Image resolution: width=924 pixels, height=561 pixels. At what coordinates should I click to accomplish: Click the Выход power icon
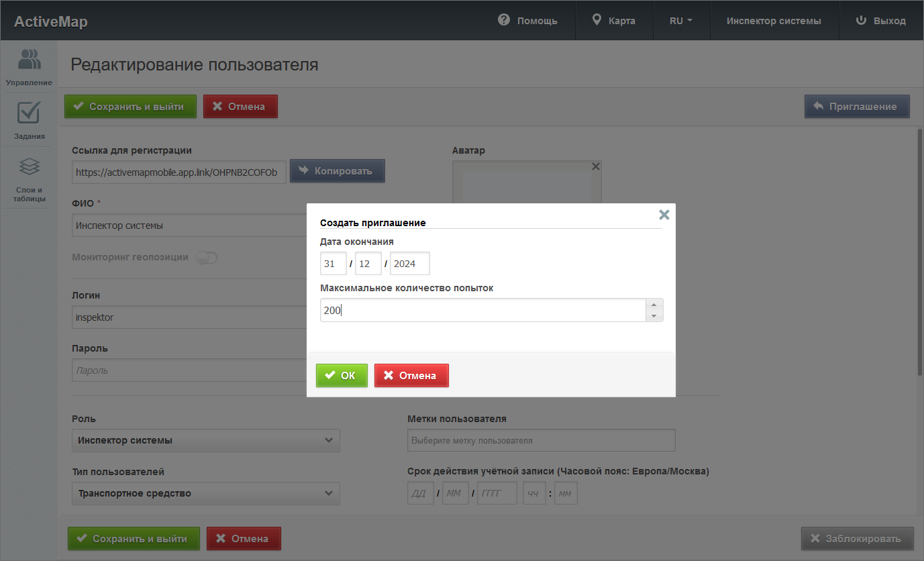[861, 20]
